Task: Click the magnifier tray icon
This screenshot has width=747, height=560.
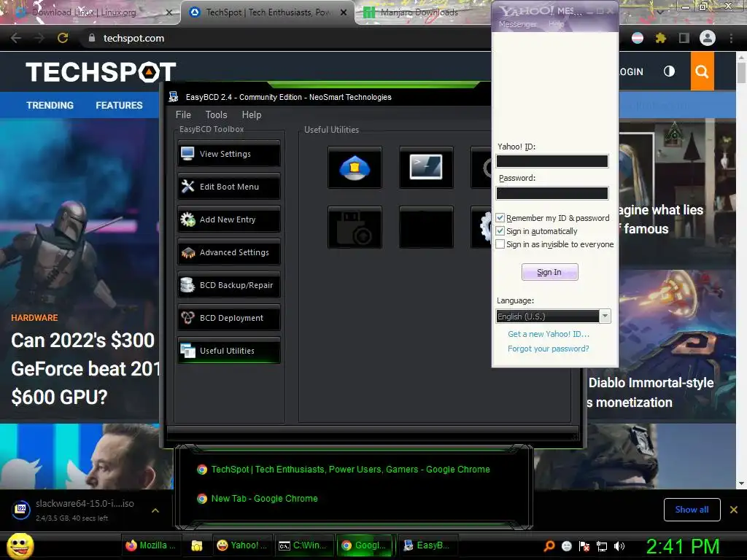Action: click(549, 546)
